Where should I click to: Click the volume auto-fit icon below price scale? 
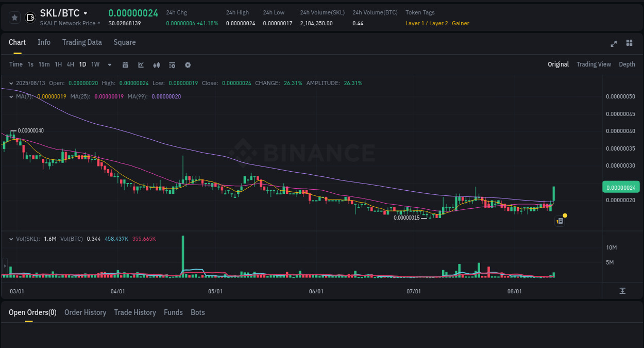point(622,291)
